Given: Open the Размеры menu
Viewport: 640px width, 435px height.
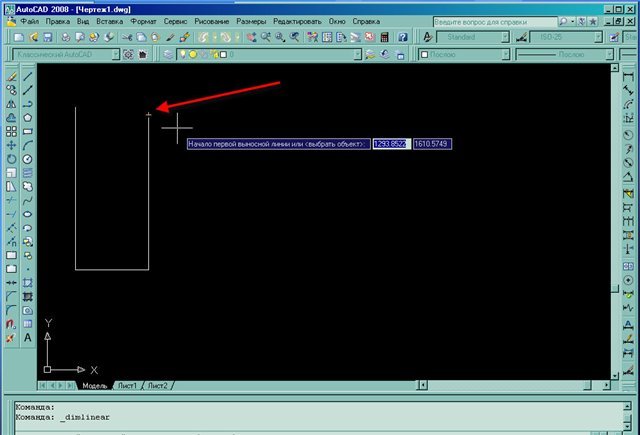Looking at the screenshot, I should [x=251, y=21].
